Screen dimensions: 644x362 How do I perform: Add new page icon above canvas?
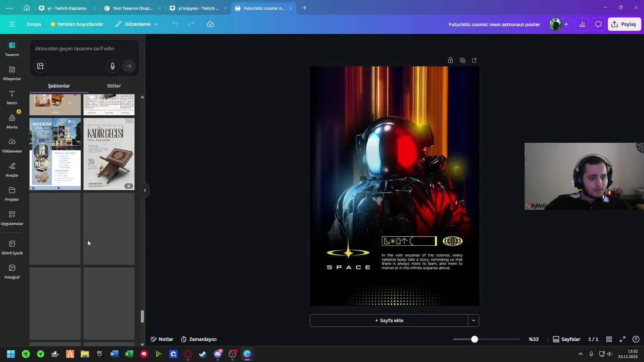point(474,60)
